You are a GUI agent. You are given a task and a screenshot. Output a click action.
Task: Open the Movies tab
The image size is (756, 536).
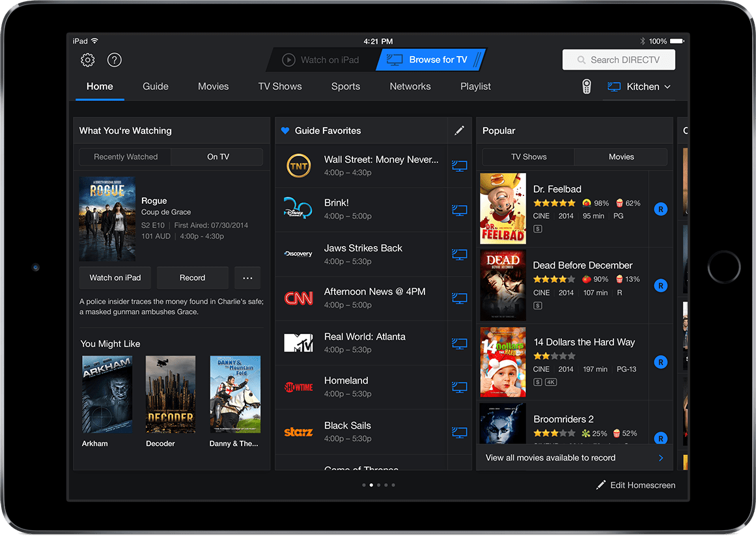point(213,87)
